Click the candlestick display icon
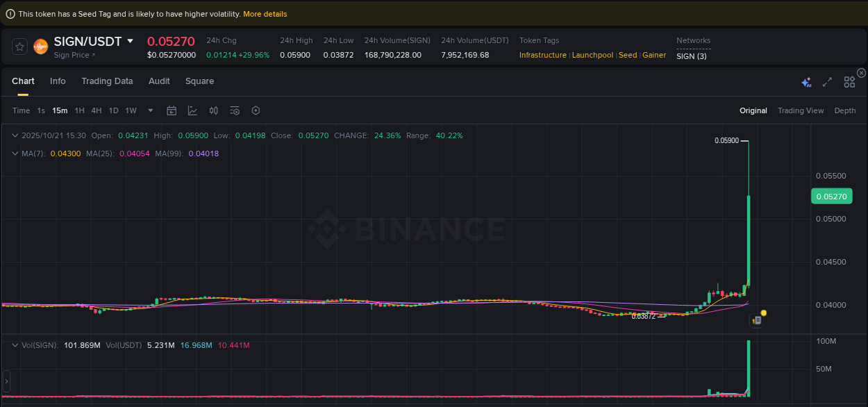The image size is (868, 407). pos(214,110)
